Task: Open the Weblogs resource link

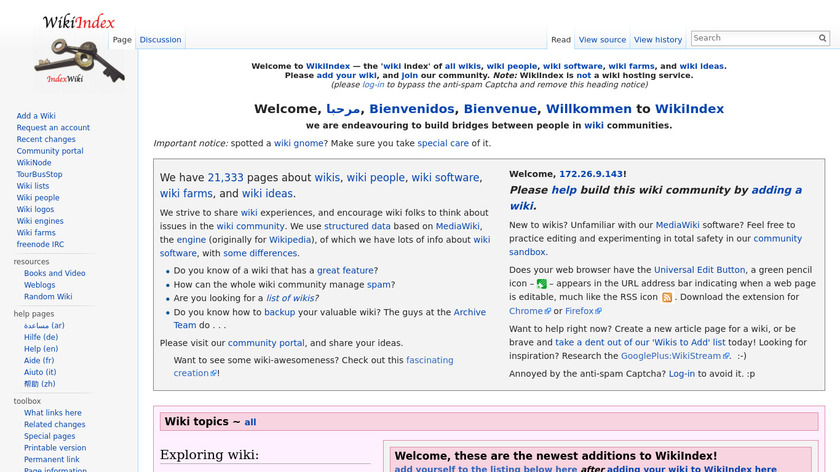Action: coord(39,285)
